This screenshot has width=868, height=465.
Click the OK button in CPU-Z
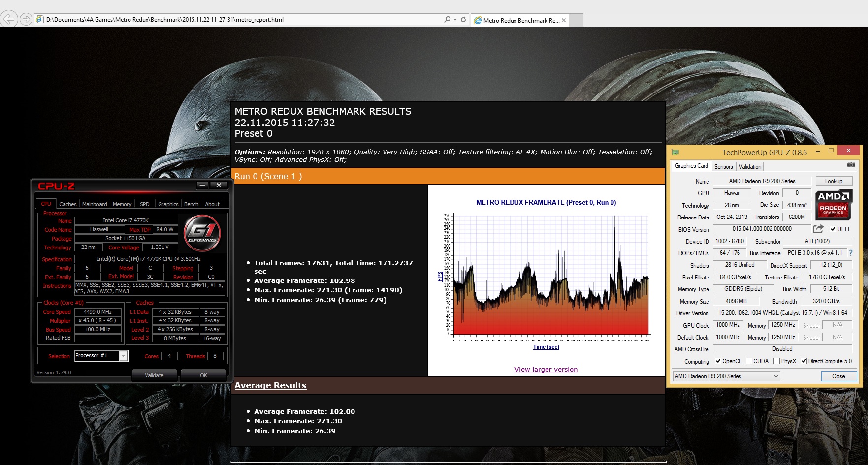(x=204, y=375)
